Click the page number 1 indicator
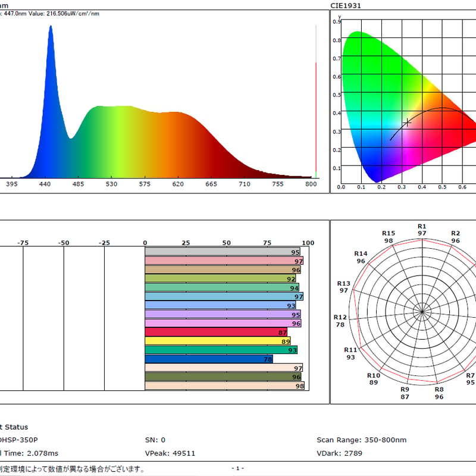 coord(237,468)
